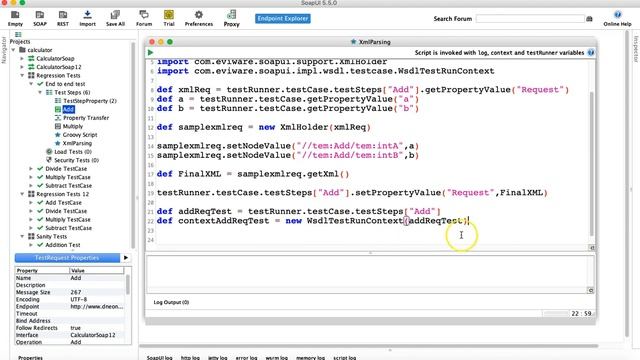Click the Empty project toolbar icon
The height and width of the screenshot is (360, 640).
(x=15, y=16)
